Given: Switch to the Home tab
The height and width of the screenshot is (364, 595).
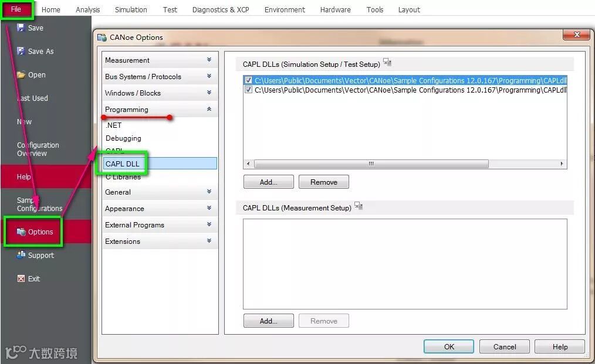Looking at the screenshot, I should pyautogui.click(x=51, y=9).
